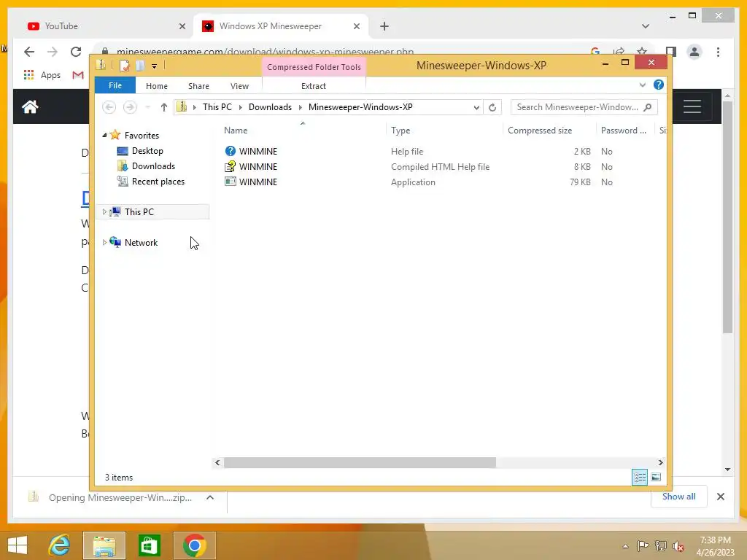
Task: Sort by the Type column header
Action: [400, 131]
